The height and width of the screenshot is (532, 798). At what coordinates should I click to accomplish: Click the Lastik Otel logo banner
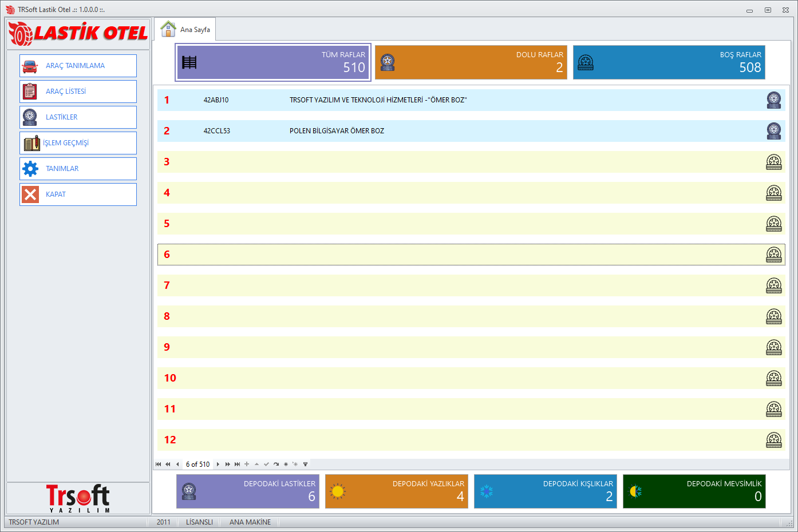[78, 34]
